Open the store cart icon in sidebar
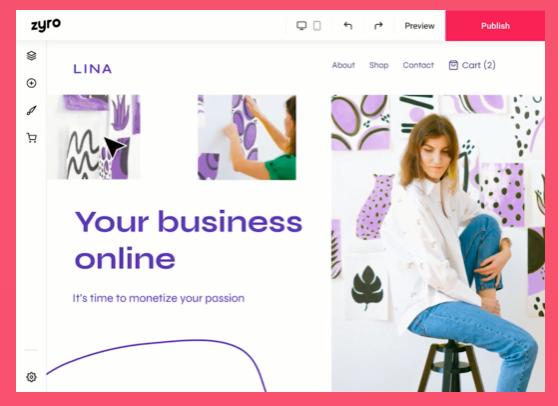This screenshot has height=406, width=558. coord(32,138)
